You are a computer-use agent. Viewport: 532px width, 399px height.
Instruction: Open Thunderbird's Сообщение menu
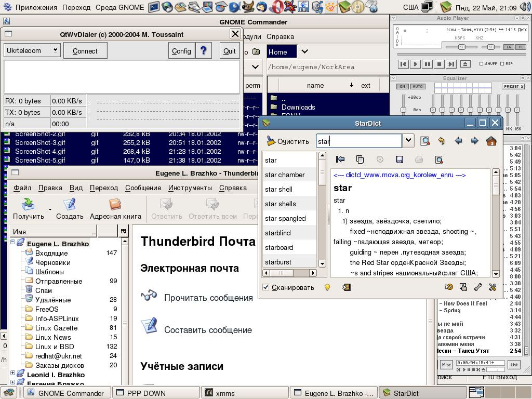143,188
